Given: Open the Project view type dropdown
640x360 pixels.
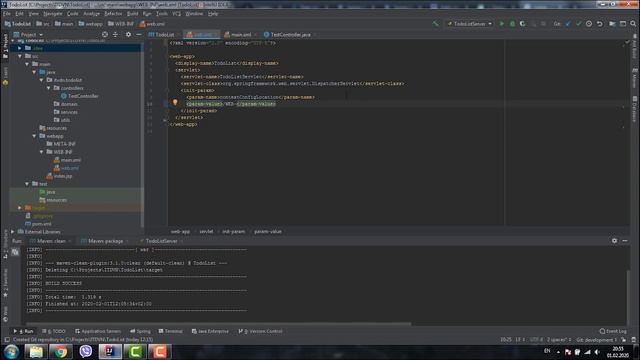Looking at the screenshot, I should pos(28,35).
